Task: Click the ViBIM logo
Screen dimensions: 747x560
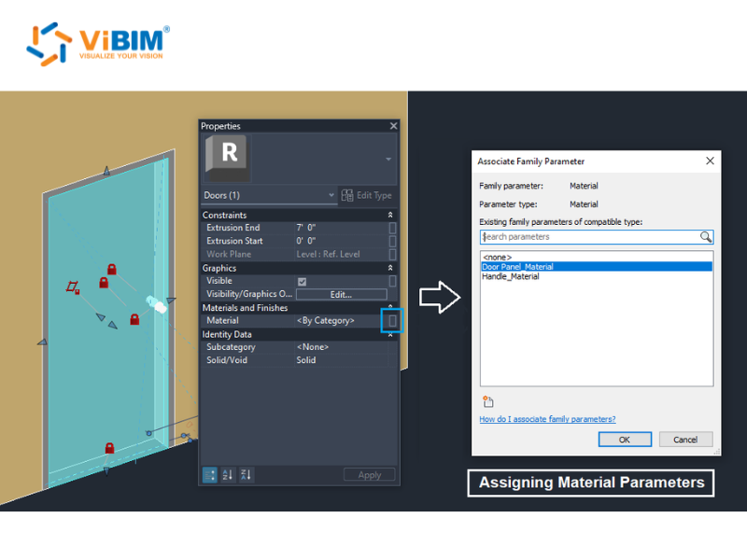Action: (98, 44)
